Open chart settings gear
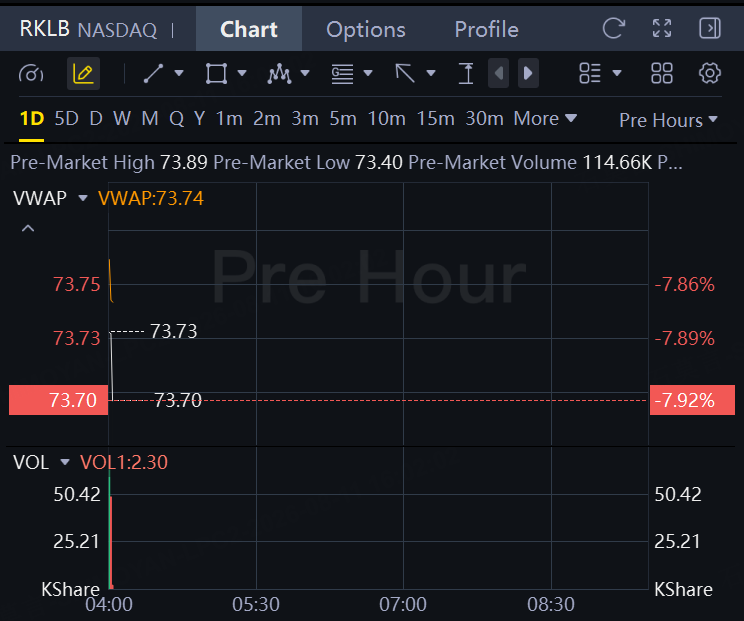 pos(709,74)
